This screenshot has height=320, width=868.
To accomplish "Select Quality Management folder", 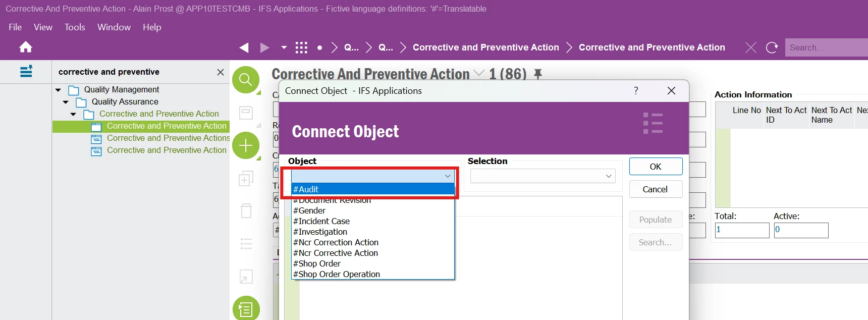I will 122,90.
